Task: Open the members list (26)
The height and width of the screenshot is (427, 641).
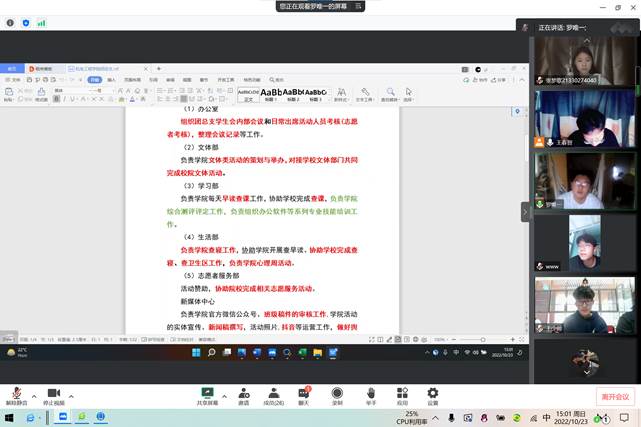Action: pyautogui.click(x=273, y=396)
